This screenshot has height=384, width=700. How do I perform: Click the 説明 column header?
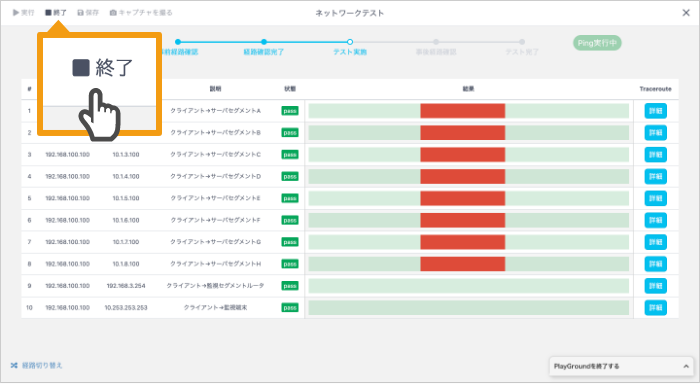coord(215,89)
